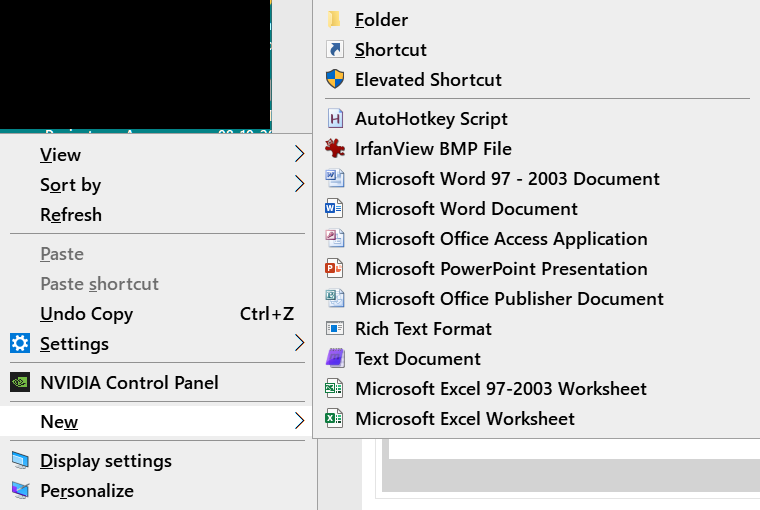This screenshot has width=760, height=510.
Task: Create a new Text Document
Action: (x=537, y=359)
